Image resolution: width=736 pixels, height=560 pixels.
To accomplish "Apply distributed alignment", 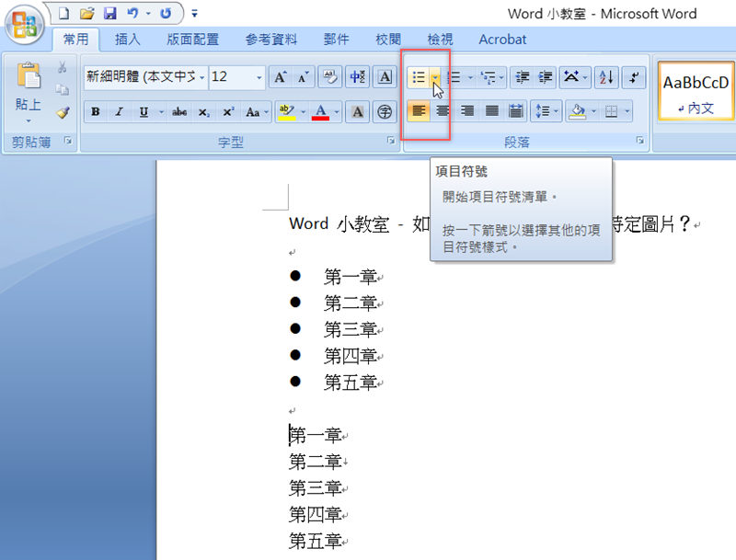I will tap(515, 111).
